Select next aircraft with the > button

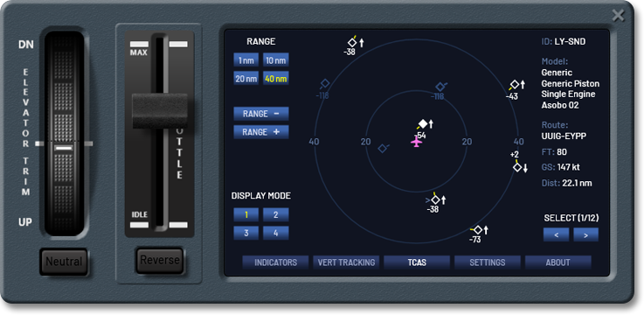click(585, 234)
